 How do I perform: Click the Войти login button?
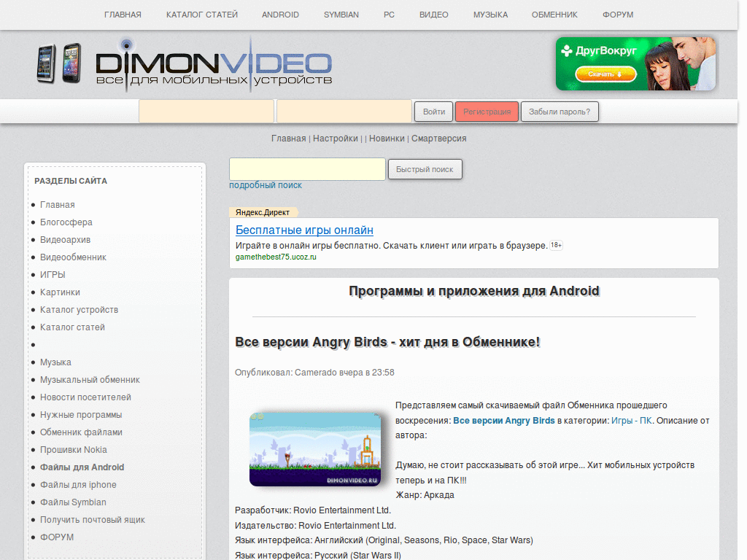pos(433,112)
